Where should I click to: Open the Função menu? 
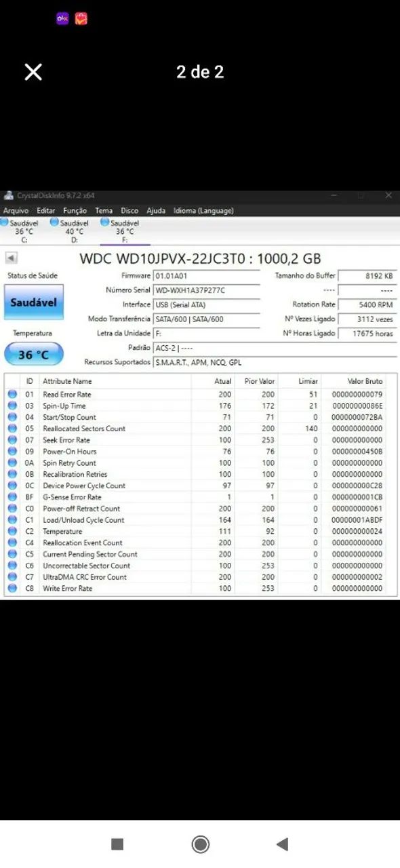tap(75, 211)
